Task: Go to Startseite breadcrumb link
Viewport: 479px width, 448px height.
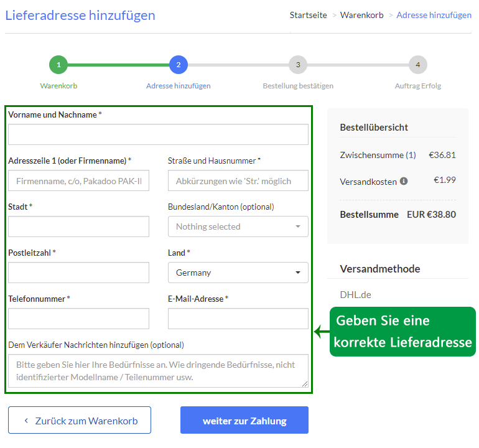Action: 308,15
